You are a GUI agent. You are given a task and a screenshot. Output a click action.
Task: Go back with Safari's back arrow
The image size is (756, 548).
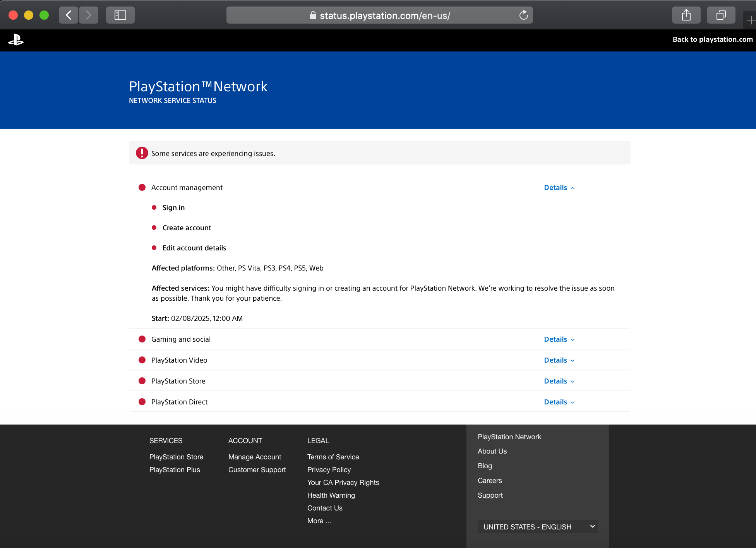pyautogui.click(x=69, y=15)
